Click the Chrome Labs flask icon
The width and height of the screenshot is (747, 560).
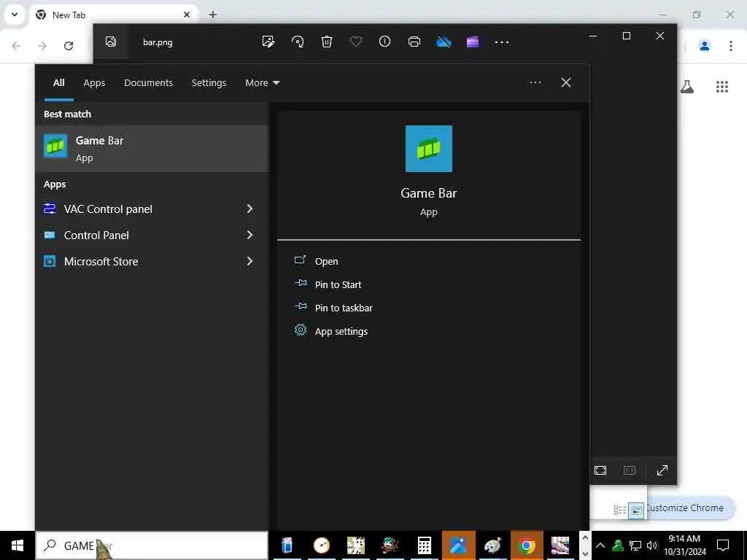point(687,87)
